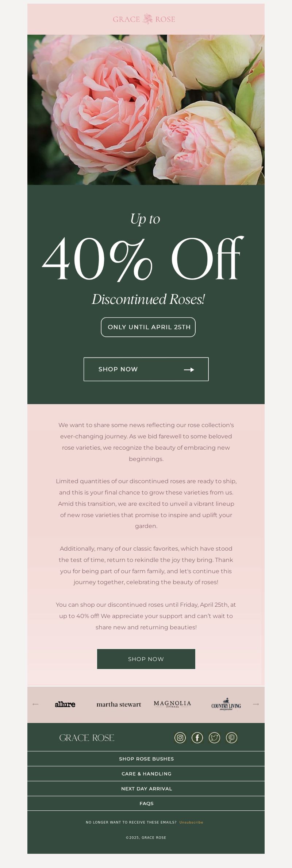This screenshot has height=868, width=292.
Task: Open the Care & Handling menu link
Action: (146, 774)
